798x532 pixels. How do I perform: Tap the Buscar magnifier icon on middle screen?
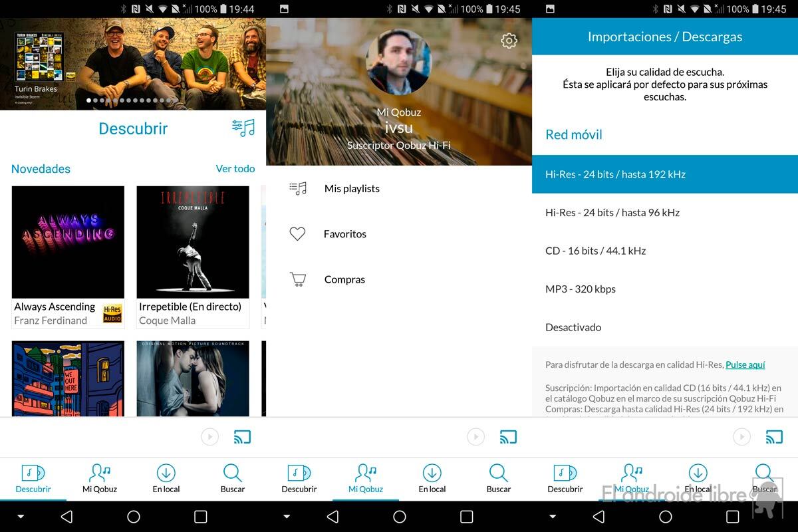click(498, 473)
